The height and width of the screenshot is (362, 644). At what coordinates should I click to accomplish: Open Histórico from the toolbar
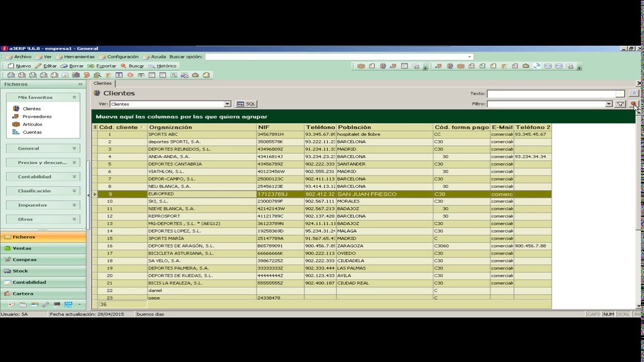163,66
